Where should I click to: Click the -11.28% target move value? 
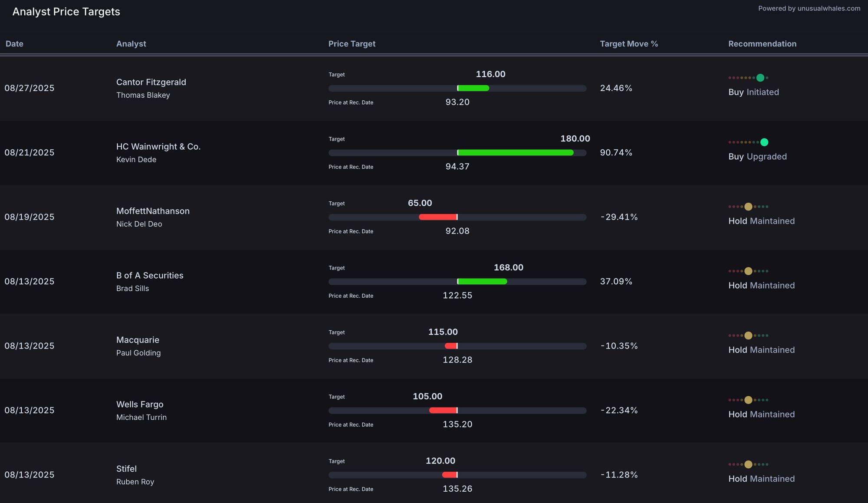click(x=619, y=475)
